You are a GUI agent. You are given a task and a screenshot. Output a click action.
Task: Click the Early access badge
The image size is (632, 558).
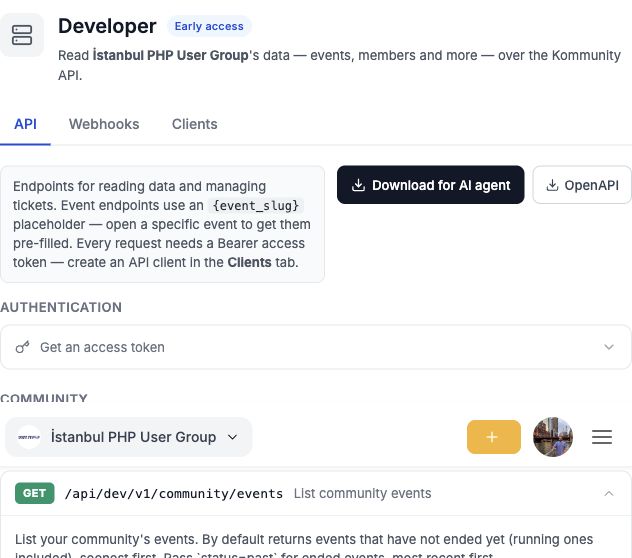[209, 26]
